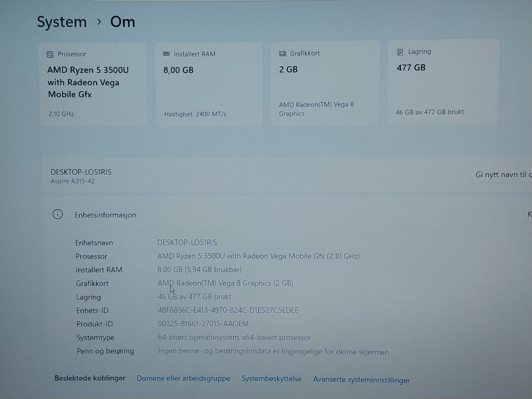Click the Installert RAM memory icon
Screen dimensions: 532x399
(x=166, y=54)
